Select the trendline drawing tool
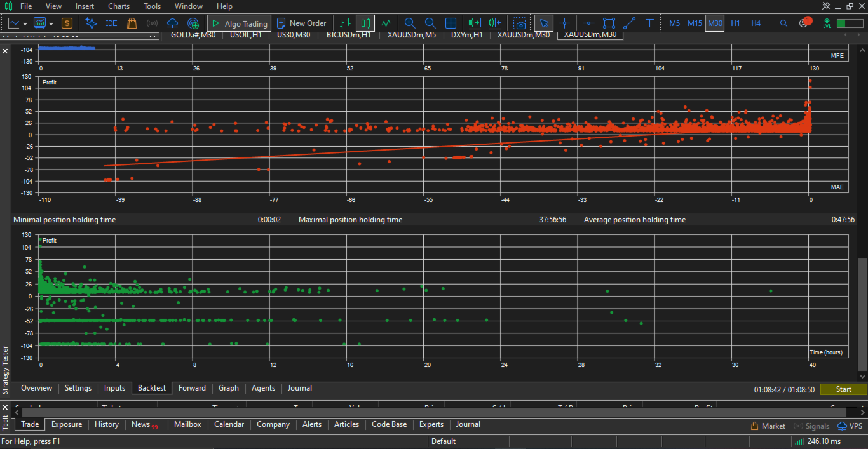The height and width of the screenshot is (449, 868). point(629,23)
